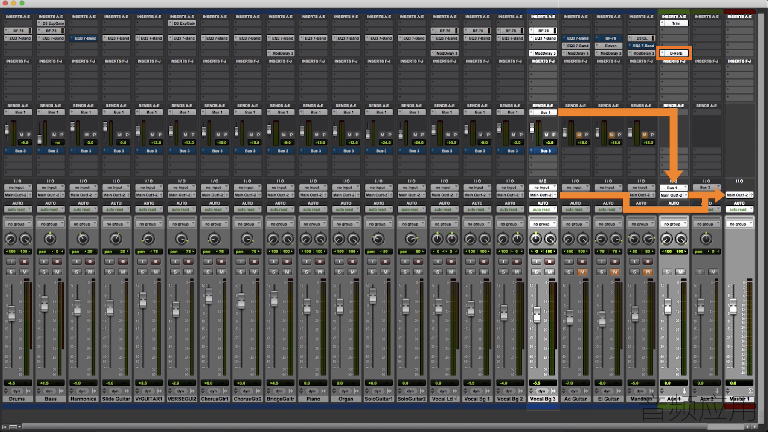768x432 pixels.
Task: Solo the Slide Guitar track
Action: (109, 271)
